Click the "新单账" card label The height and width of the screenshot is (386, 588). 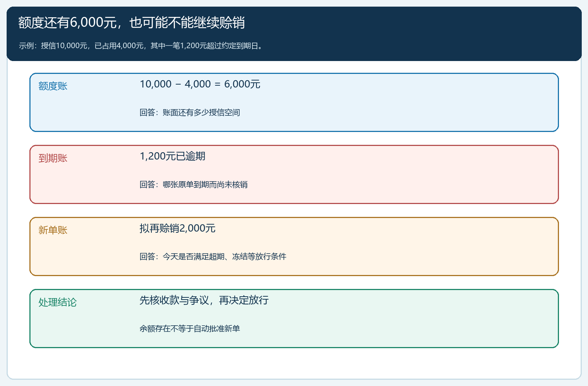point(53,230)
